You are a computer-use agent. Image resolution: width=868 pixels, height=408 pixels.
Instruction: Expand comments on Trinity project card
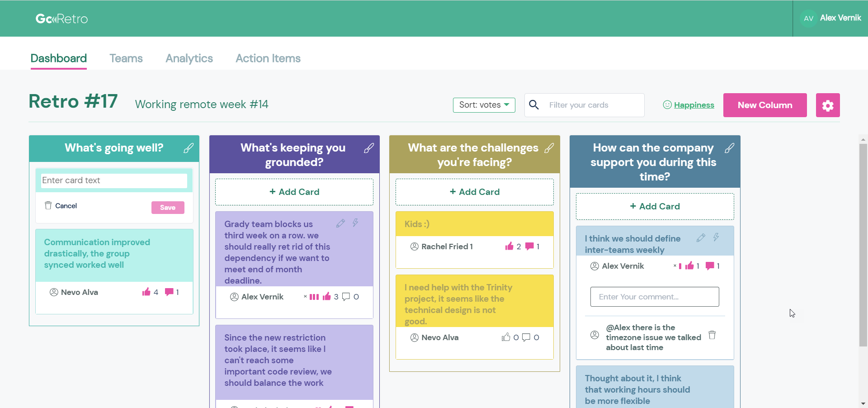[526, 337]
